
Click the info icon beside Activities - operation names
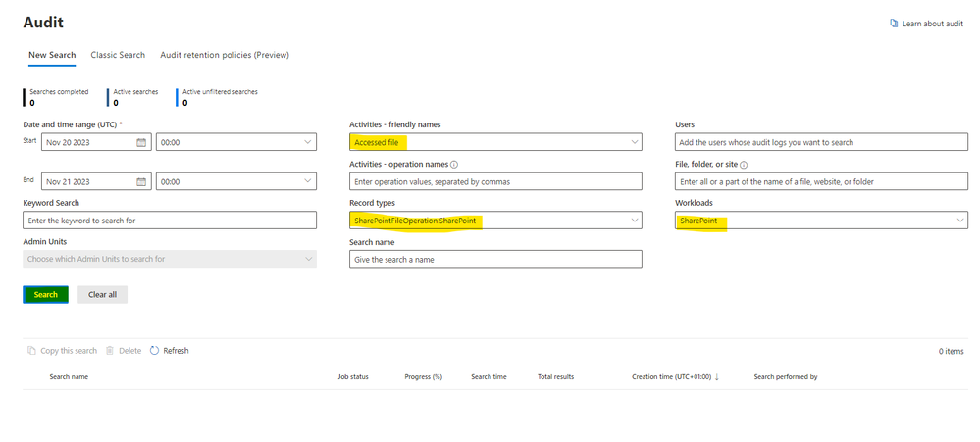click(x=454, y=165)
